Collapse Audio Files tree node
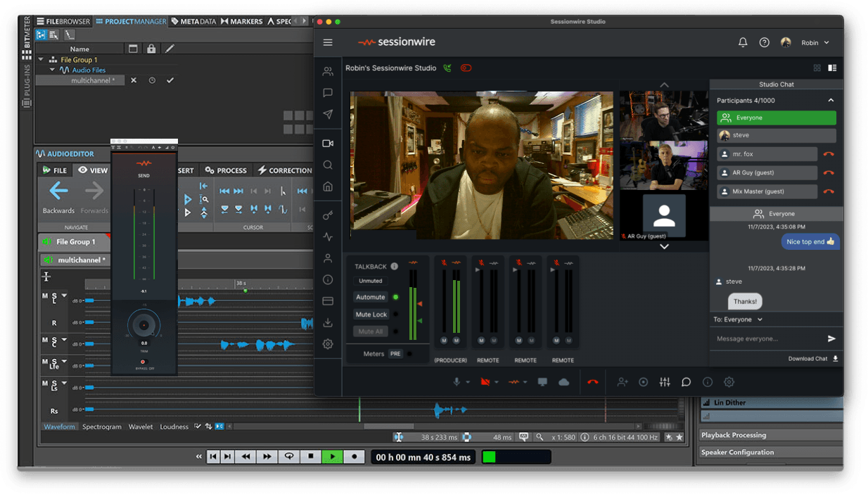Image resolution: width=868 pixels, height=494 pixels. [52, 70]
